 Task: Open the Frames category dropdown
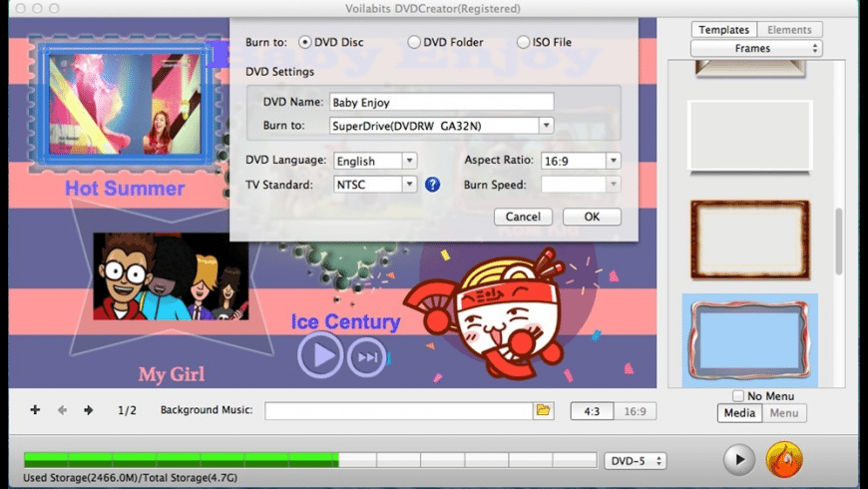756,48
